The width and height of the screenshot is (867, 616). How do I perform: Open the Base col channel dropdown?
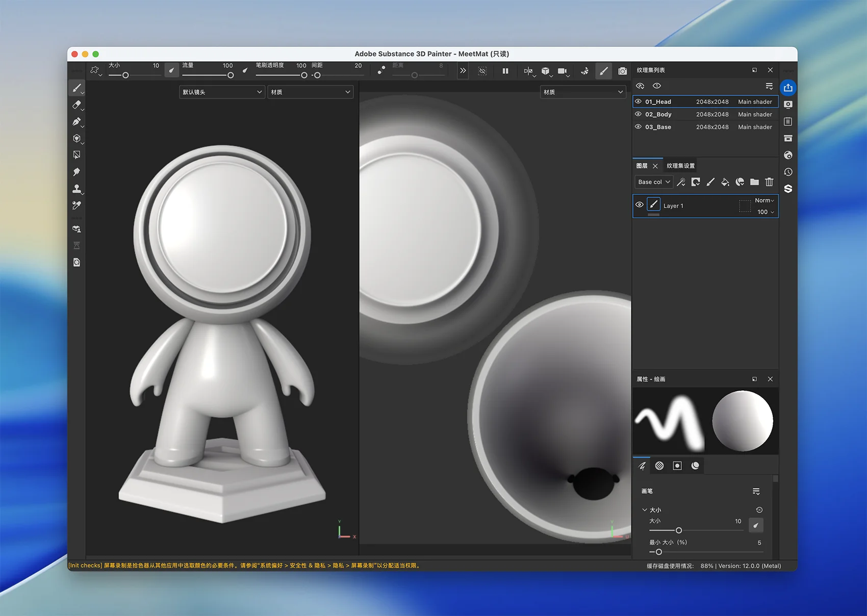(654, 182)
